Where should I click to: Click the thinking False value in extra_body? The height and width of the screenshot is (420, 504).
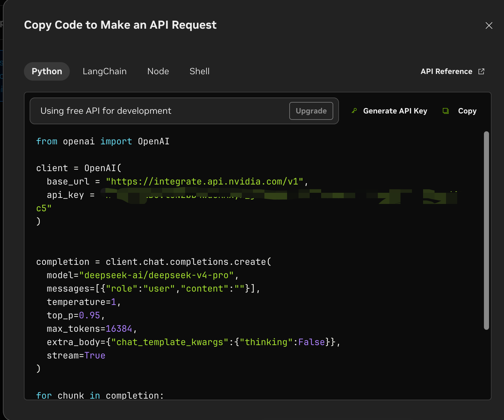[x=311, y=342]
